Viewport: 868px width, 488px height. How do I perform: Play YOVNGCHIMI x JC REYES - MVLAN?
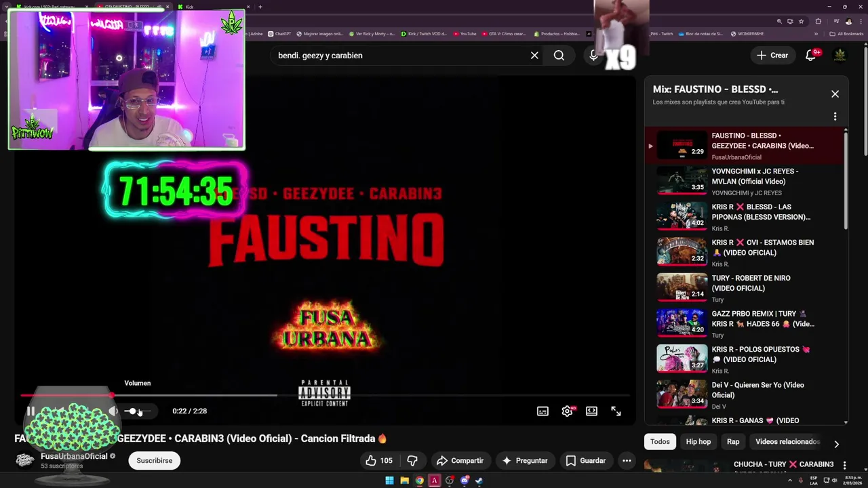[744, 182]
